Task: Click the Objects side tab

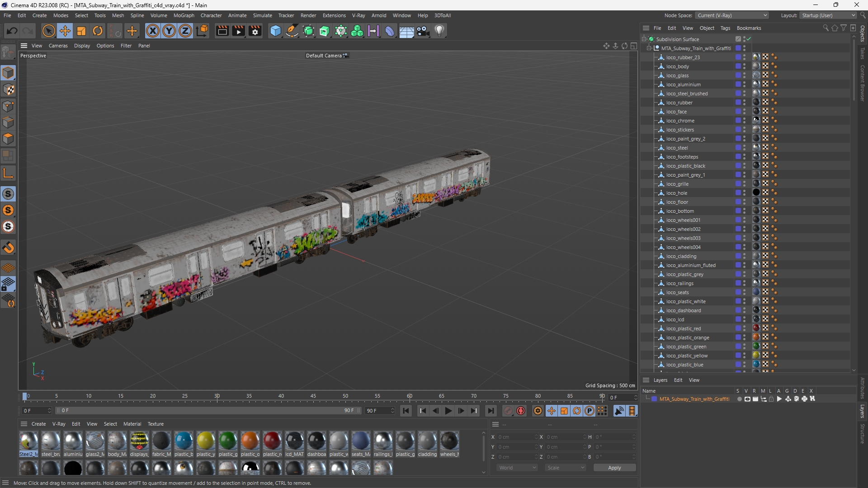Action: 863,34
